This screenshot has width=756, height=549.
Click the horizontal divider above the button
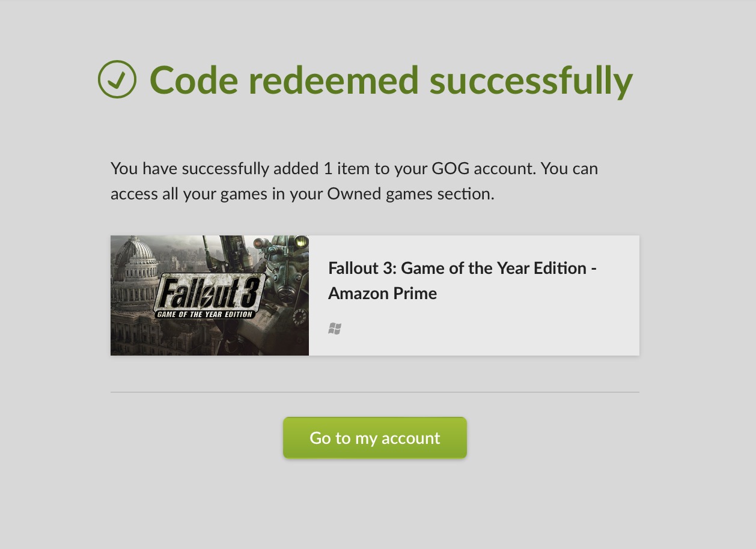click(375, 392)
